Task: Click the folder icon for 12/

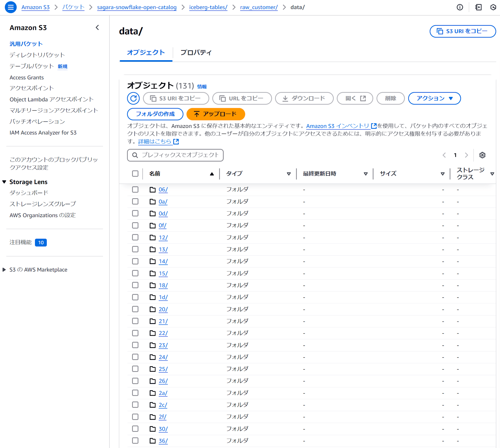Action: coord(152,237)
